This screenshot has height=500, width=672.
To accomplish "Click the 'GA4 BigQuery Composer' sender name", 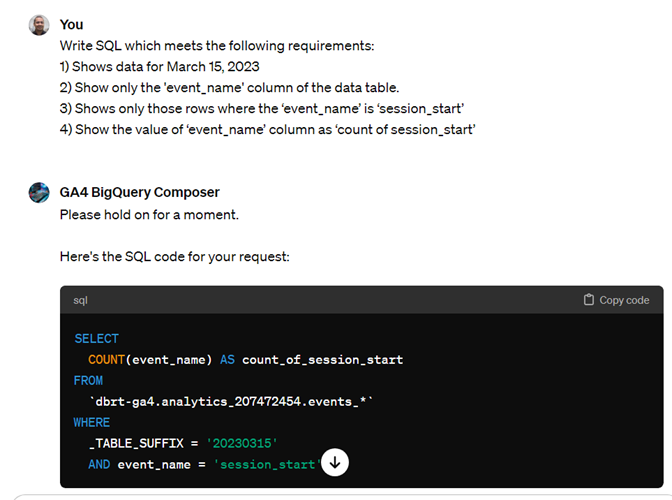I will (139, 192).
